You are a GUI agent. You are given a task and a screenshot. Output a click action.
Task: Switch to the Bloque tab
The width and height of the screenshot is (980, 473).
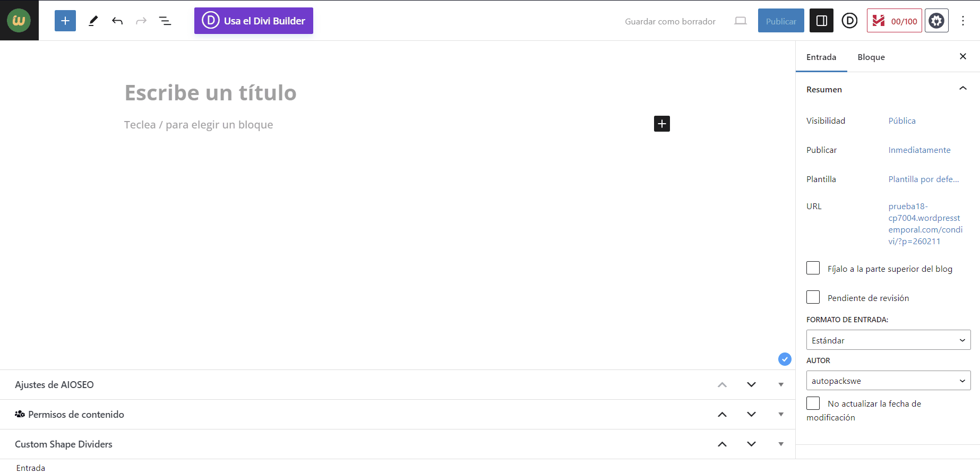(871, 57)
